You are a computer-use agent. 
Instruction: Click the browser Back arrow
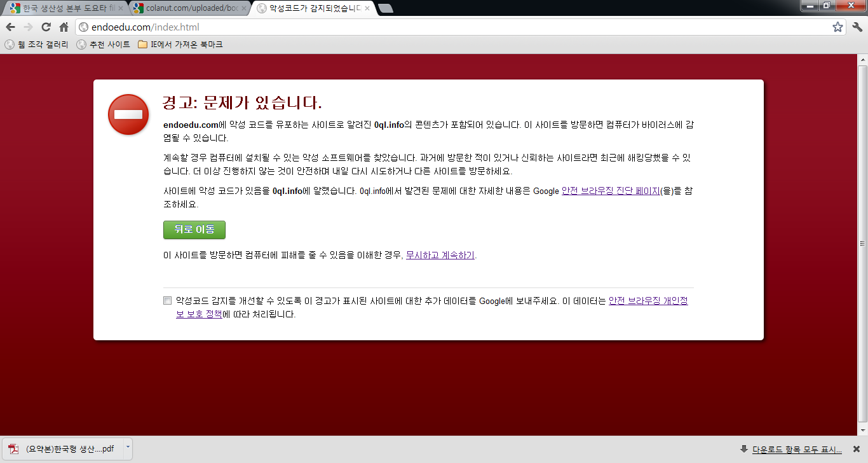10,27
